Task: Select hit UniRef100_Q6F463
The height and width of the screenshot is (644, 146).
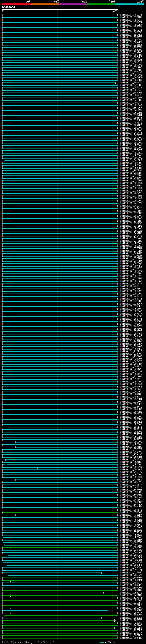Action: click(x=131, y=334)
